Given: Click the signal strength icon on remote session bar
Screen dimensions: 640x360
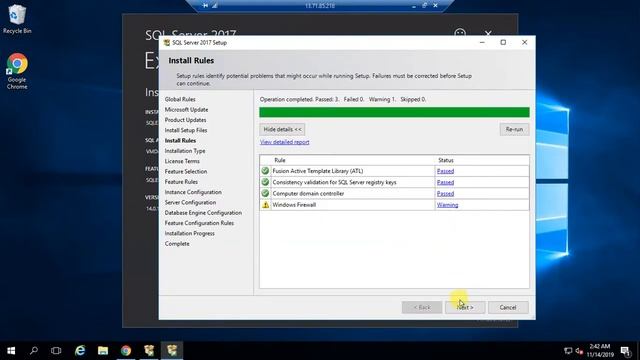Looking at the screenshot, I should pyautogui.click(x=215, y=6).
